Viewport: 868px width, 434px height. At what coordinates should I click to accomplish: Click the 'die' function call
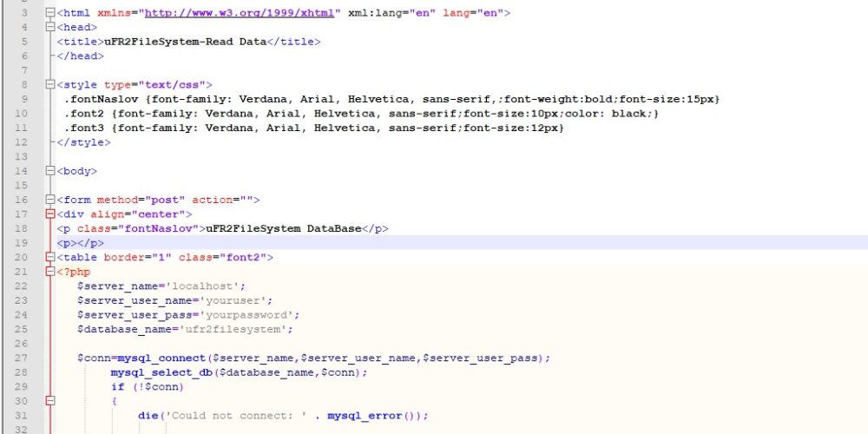[148, 416]
